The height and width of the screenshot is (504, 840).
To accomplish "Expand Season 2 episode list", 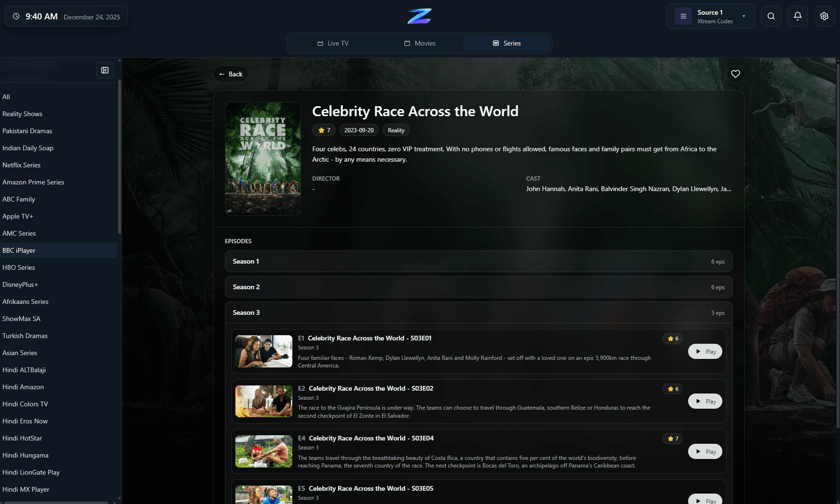I will coord(478,287).
